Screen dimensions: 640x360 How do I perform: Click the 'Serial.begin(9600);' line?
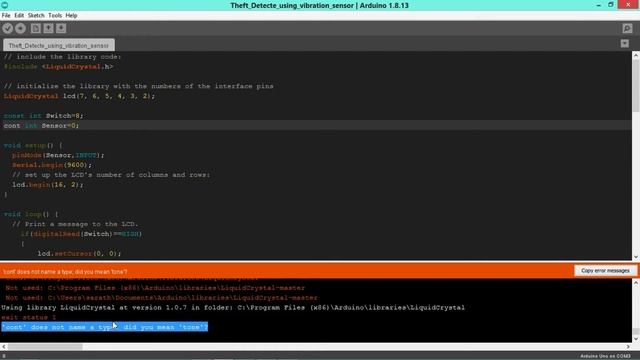click(x=52, y=165)
